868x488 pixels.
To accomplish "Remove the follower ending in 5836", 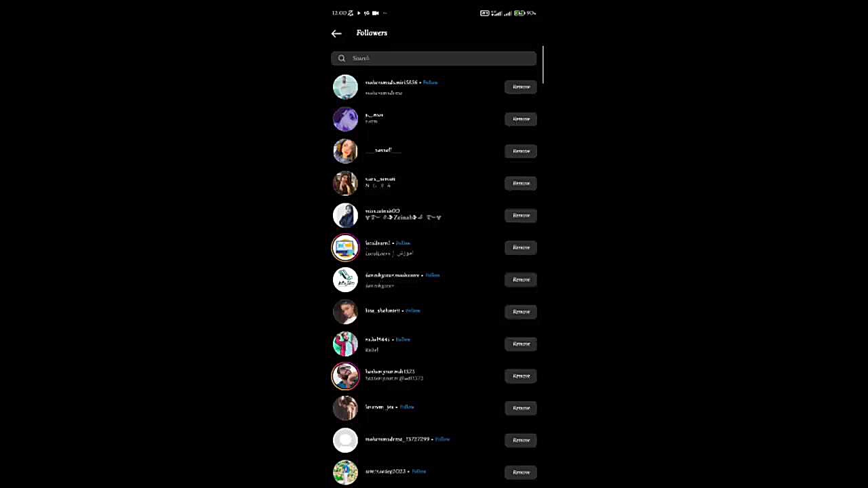I will (521, 87).
